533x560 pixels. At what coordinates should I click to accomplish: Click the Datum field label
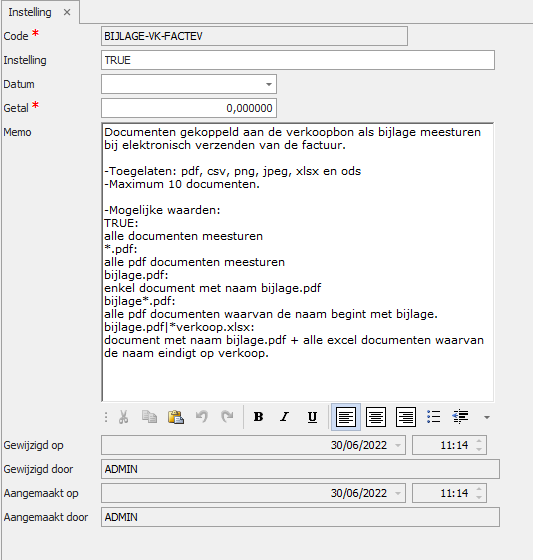tap(19, 84)
